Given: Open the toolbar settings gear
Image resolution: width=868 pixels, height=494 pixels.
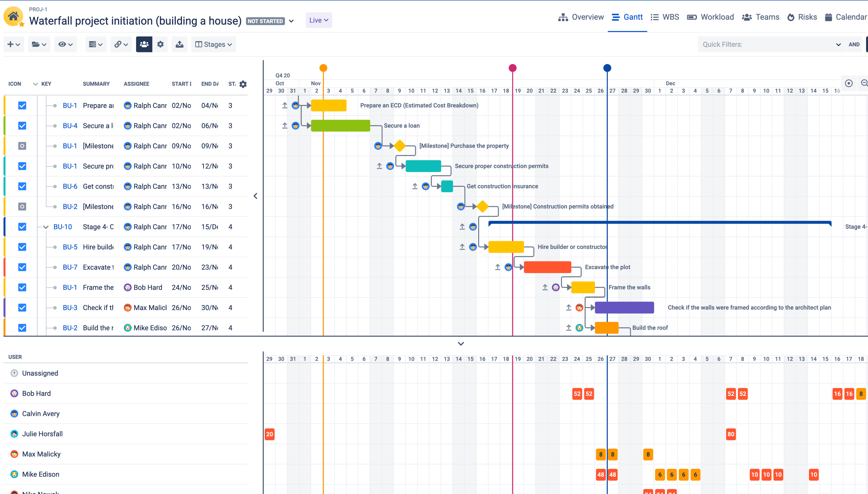Looking at the screenshot, I should tap(160, 44).
